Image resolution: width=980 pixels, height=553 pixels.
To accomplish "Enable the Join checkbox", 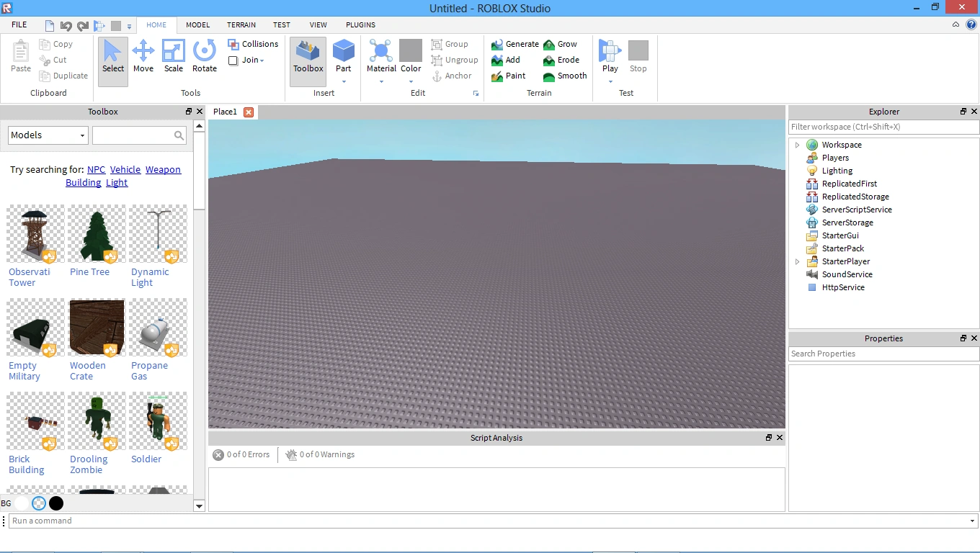I will tap(233, 60).
